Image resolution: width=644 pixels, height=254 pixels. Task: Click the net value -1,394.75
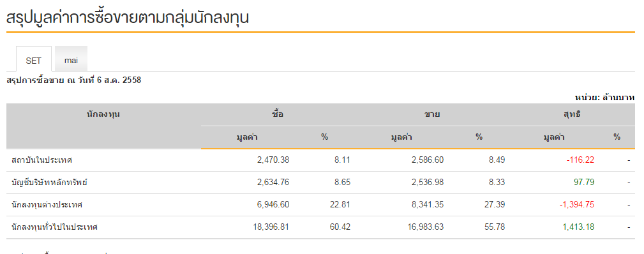576,205
